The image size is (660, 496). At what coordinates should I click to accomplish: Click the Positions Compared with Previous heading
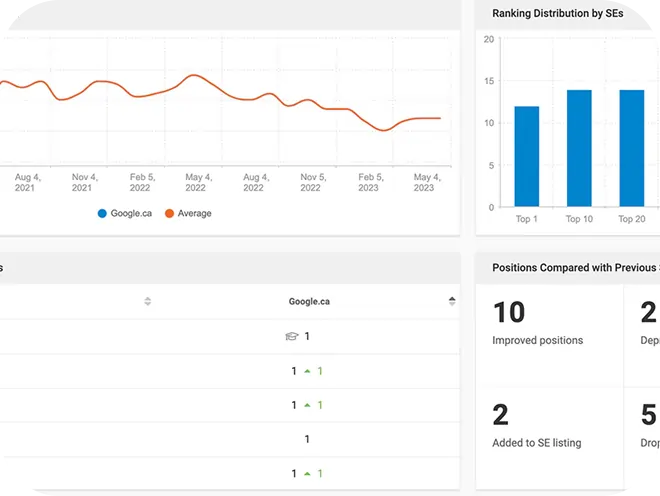coord(574,267)
